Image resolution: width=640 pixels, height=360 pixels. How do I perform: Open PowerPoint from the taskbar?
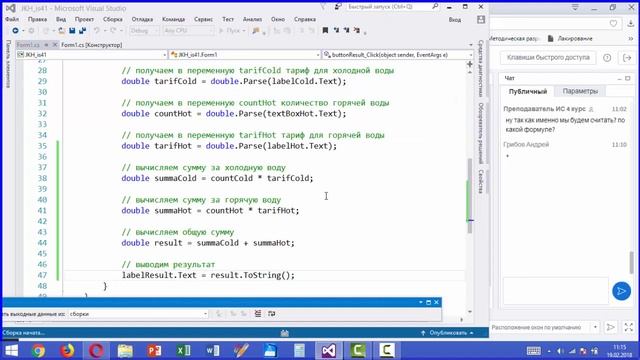pyautogui.click(x=154, y=351)
